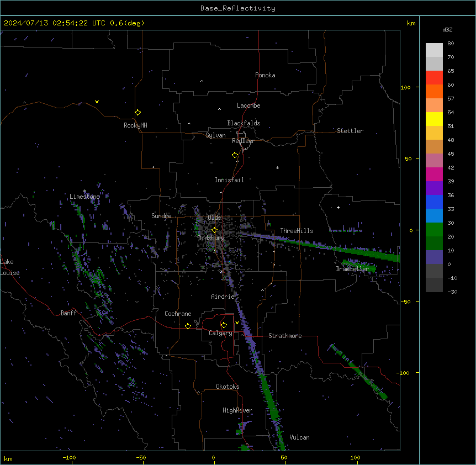Screen dimensions: 476x465
Task: Select the Strathmore label
Action: pyautogui.click(x=285, y=336)
